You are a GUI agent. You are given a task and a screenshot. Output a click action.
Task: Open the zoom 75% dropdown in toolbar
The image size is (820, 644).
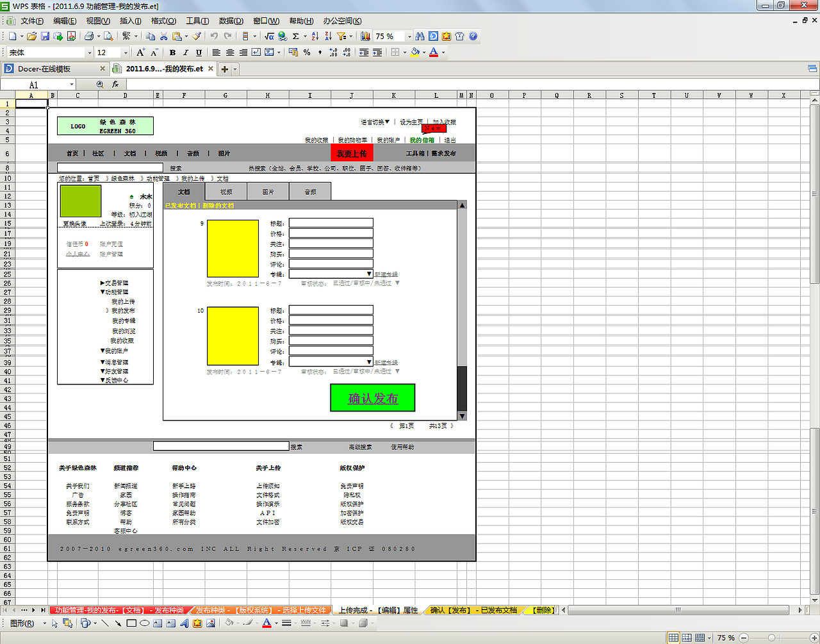[x=409, y=37]
